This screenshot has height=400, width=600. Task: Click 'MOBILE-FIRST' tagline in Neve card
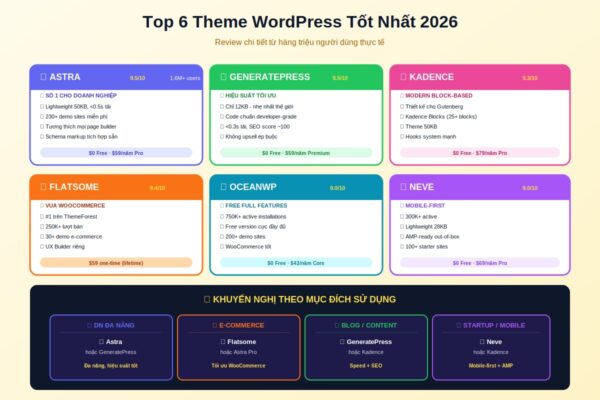[x=423, y=206]
